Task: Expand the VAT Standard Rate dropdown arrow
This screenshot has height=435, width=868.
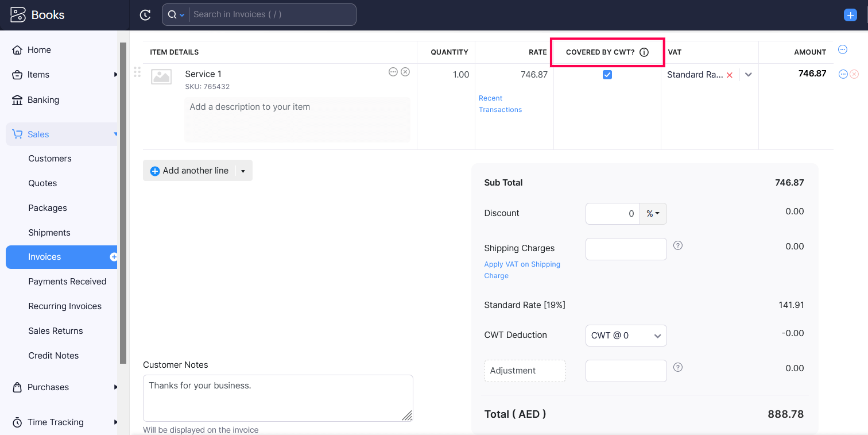Action: [x=749, y=75]
